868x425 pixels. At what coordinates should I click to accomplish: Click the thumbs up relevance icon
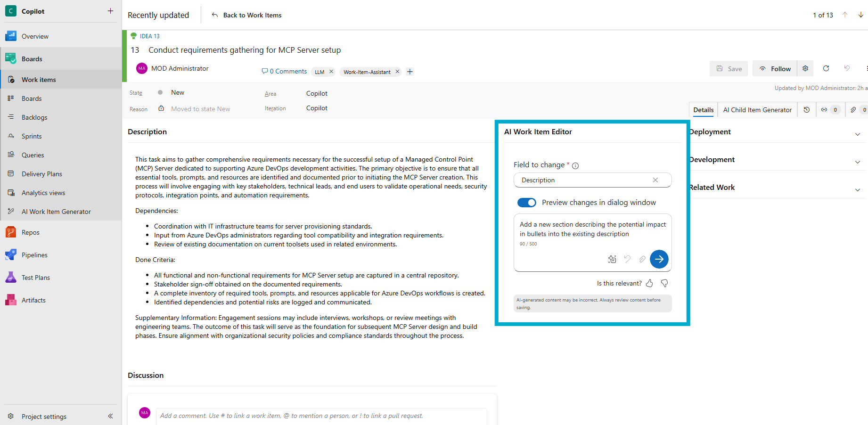[x=649, y=283]
